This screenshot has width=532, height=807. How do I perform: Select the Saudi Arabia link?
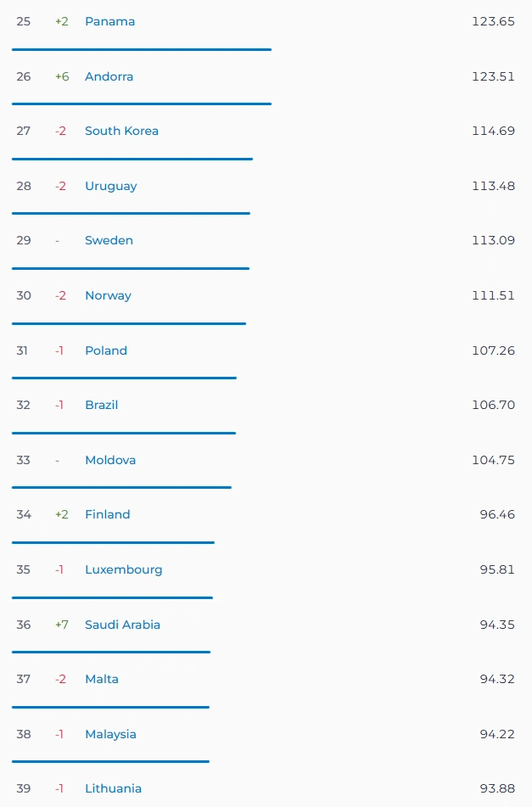click(x=122, y=625)
